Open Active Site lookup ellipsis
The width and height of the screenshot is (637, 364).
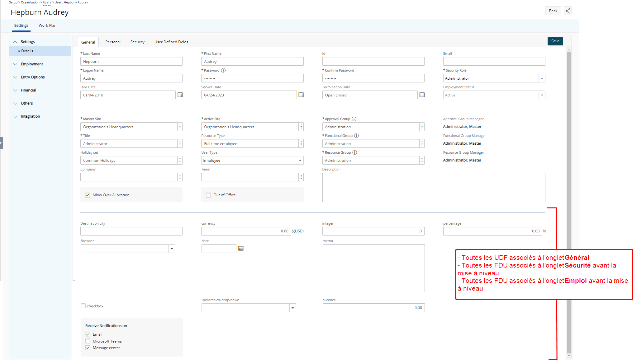tap(301, 127)
